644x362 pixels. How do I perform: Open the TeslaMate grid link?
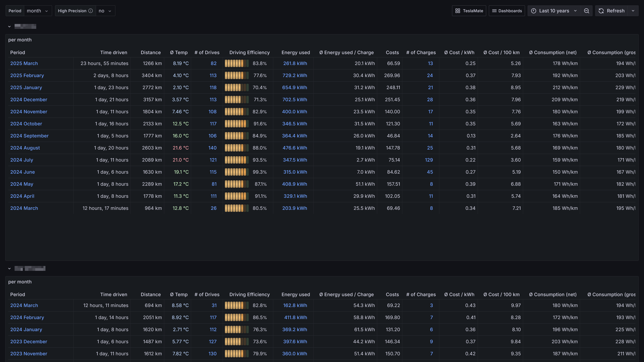[x=469, y=11]
